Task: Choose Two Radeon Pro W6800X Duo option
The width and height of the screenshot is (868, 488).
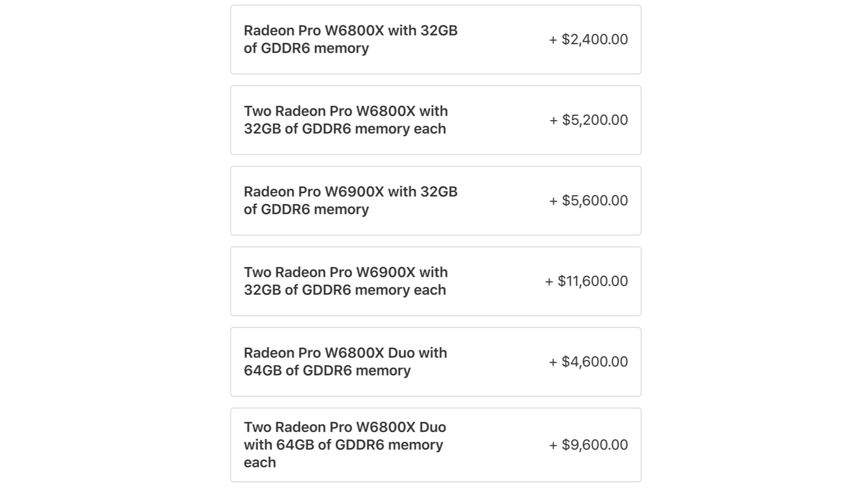Action: (436, 445)
